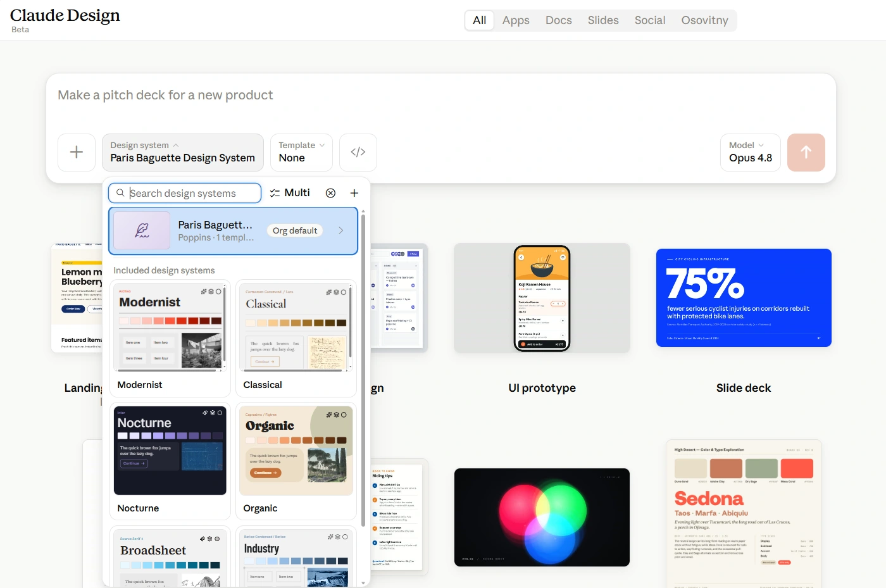
Task: Click the layers icon on Modernist card
Action: pos(211,292)
